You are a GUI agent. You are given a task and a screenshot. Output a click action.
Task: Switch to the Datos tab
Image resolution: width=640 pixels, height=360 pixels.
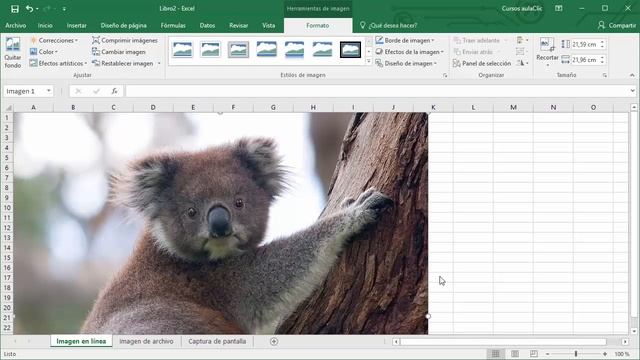point(207,25)
